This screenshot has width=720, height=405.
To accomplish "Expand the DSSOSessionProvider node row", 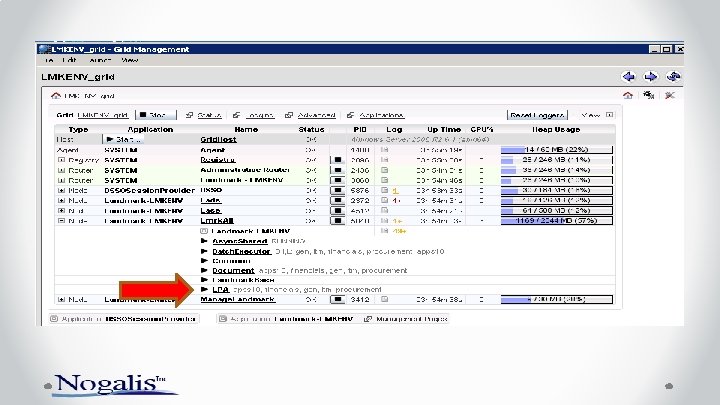I will pos(61,190).
